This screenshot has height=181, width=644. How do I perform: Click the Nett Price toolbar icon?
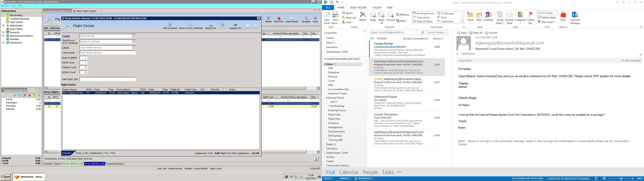point(279,20)
